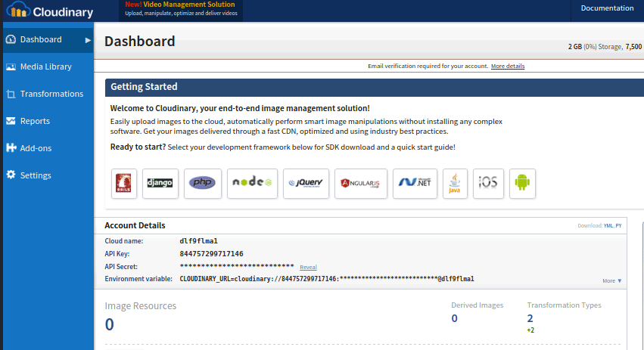Viewport: 644px width, 350px height.
Task: Select the iOS SDK icon
Action: click(488, 184)
